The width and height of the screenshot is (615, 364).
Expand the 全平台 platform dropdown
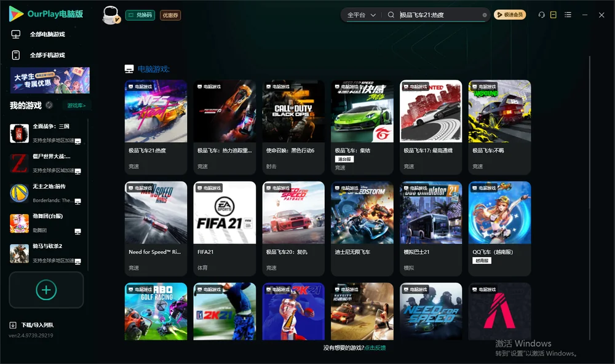[x=361, y=15]
